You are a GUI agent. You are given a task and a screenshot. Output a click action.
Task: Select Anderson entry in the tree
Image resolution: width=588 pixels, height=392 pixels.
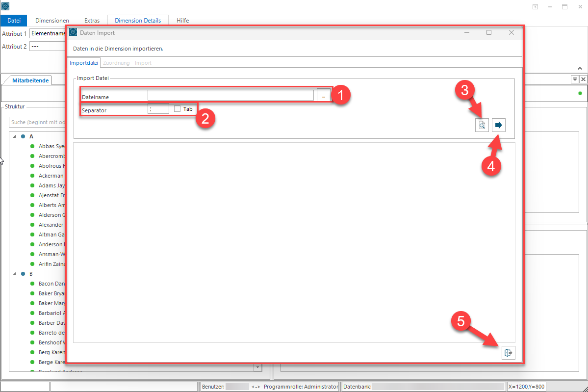52,244
